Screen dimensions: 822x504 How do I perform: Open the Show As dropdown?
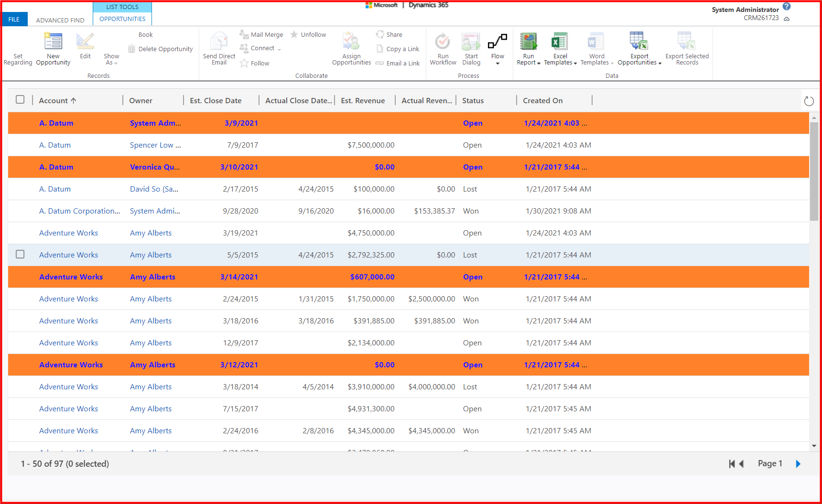pos(111,59)
